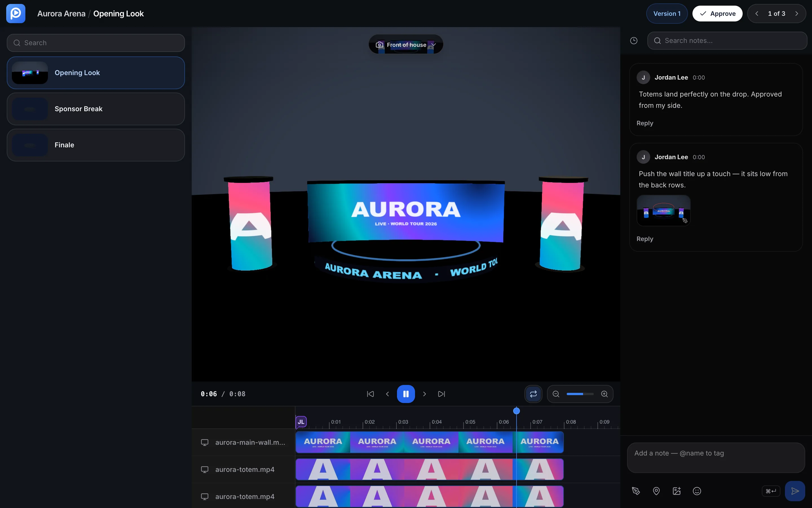Select the aurora-main-wall track screen icon
Image resolution: width=812 pixels, height=508 pixels.
(x=205, y=443)
